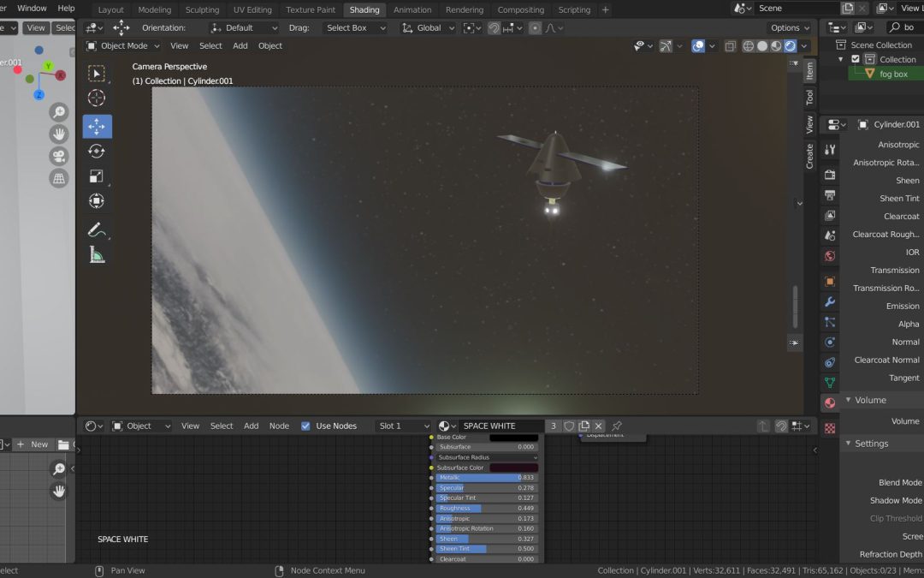Toggle X-Ray display in viewport header
Viewport: 924px width, 578px height.
pos(730,46)
